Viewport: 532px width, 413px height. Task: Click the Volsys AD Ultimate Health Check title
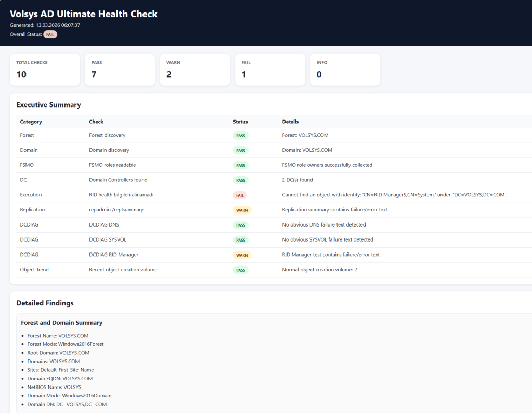click(x=83, y=14)
